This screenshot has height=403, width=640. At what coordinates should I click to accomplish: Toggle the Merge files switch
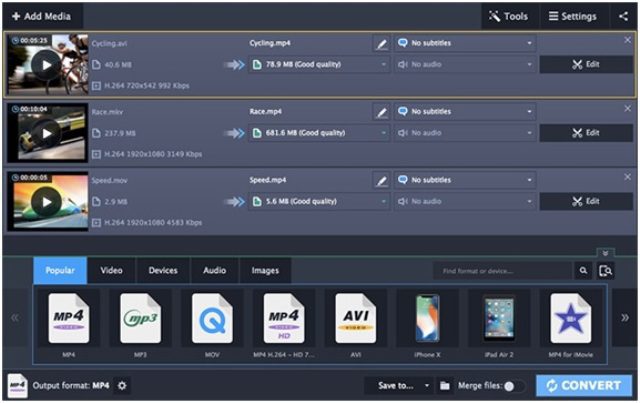click(514, 386)
